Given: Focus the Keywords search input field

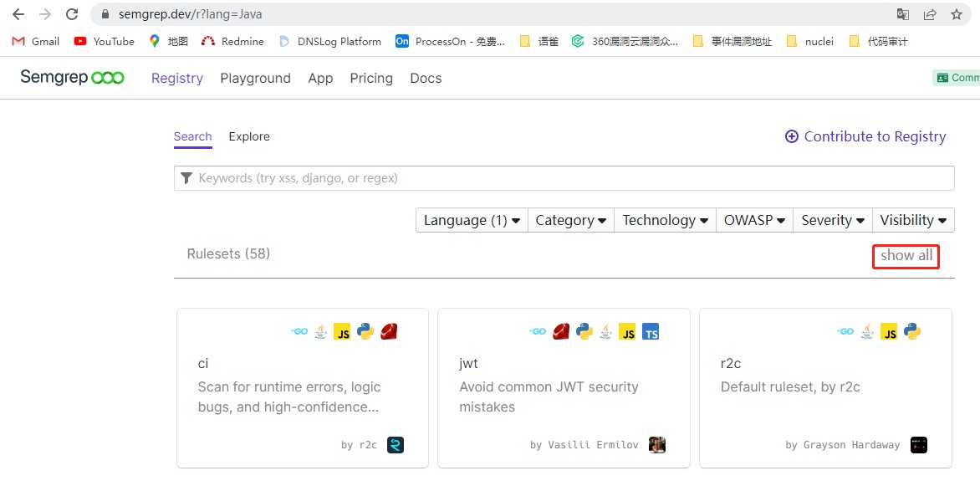Looking at the screenshot, I should point(564,178).
